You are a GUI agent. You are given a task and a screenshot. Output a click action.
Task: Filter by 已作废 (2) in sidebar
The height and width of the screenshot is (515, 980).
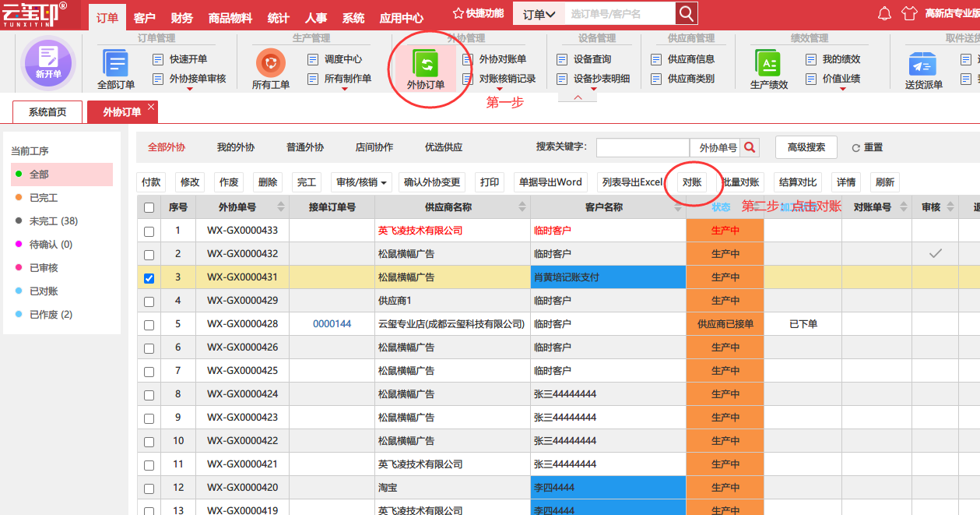(x=51, y=315)
